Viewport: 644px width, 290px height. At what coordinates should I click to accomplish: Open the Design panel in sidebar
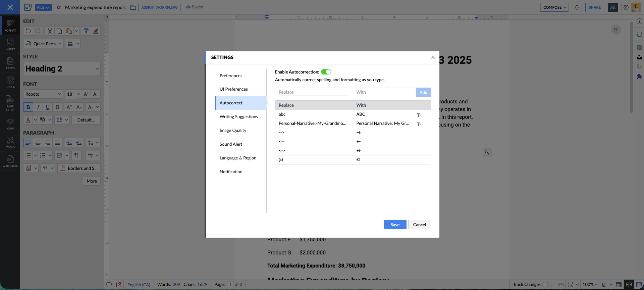(10, 82)
